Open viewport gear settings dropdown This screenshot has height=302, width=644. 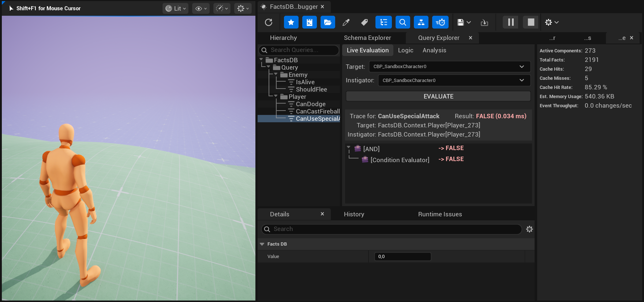coord(243,8)
